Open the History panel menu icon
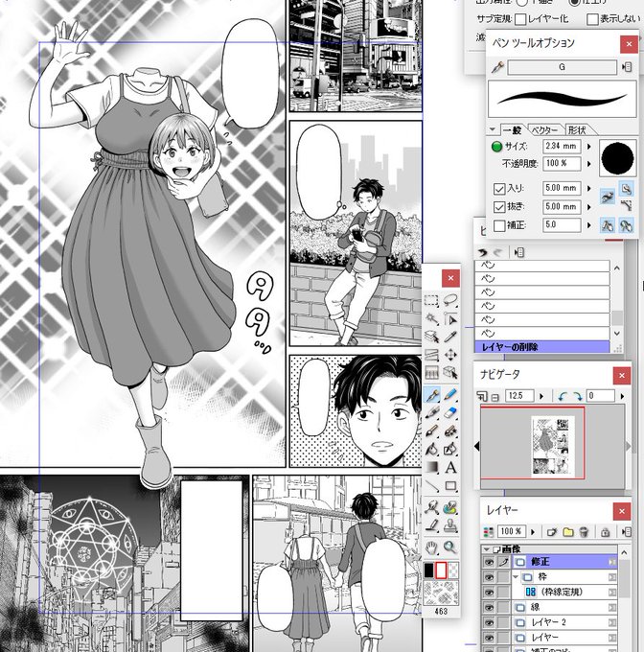The image size is (644, 652). click(519, 252)
